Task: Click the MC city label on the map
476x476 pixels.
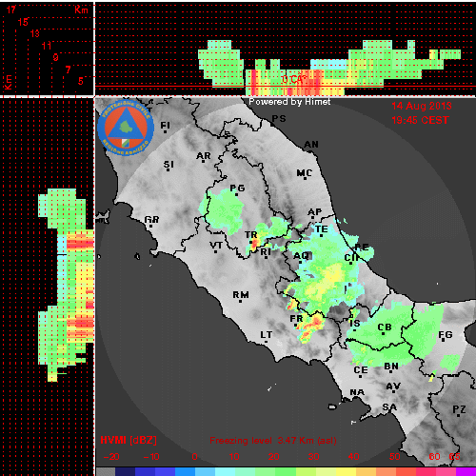Action: point(305,173)
